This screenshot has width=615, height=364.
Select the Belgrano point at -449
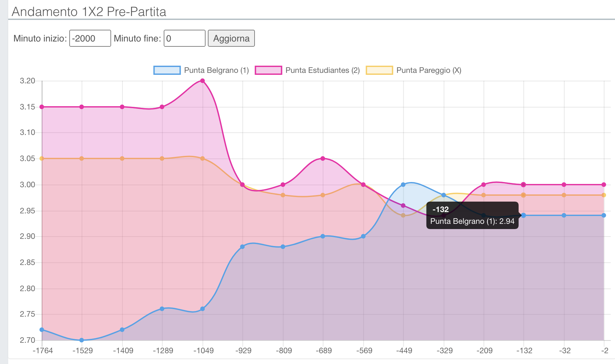pos(403,185)
